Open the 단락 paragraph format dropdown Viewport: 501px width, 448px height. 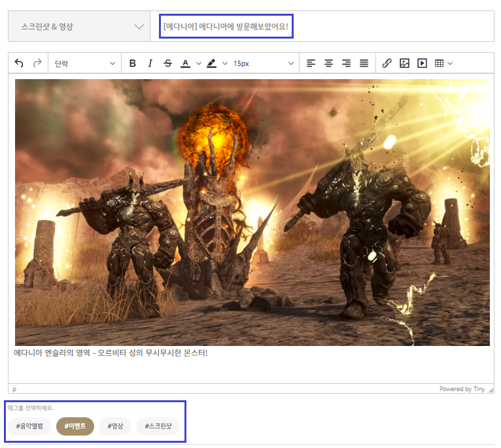pyautogui.click(x=84, y=63)
